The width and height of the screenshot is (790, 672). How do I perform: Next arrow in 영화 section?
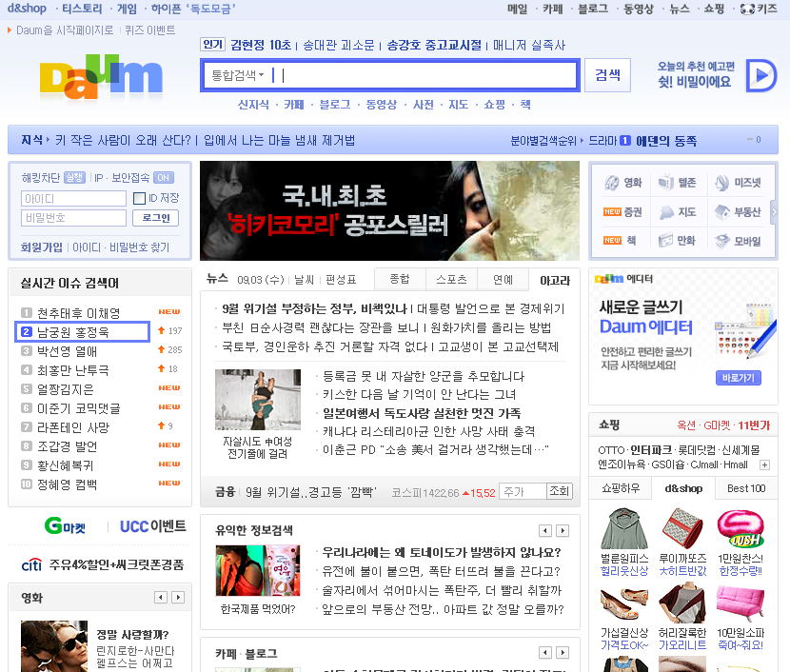point(178,598)
